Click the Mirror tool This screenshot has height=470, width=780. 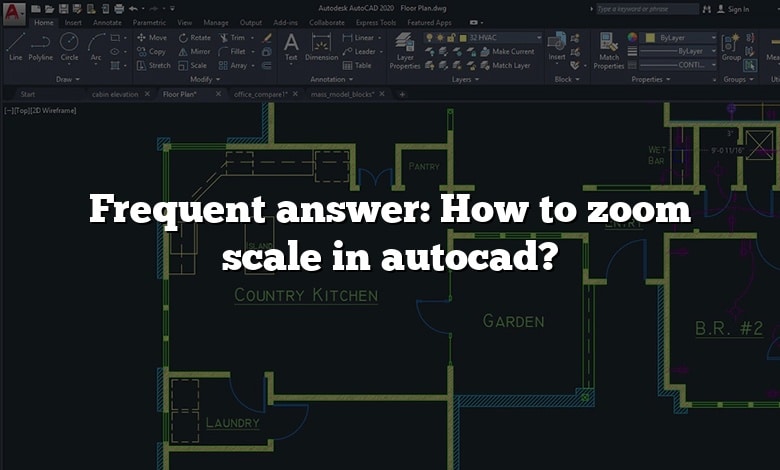(194, 51)
